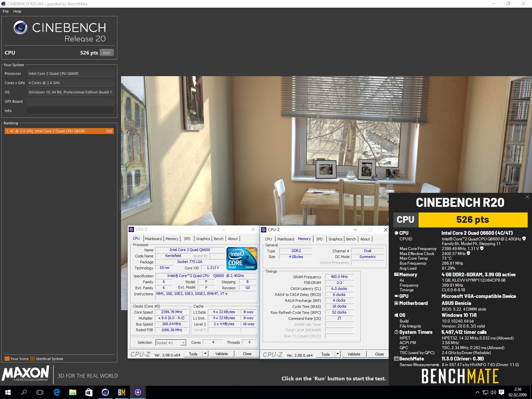Select the Q6600 ranking entry with 526
This screenshot has height=399, width=532.
point(59,131)
